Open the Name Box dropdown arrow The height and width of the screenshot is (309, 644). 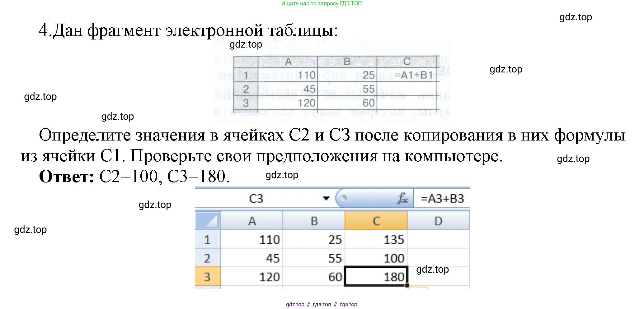click(x=326, y=198)
